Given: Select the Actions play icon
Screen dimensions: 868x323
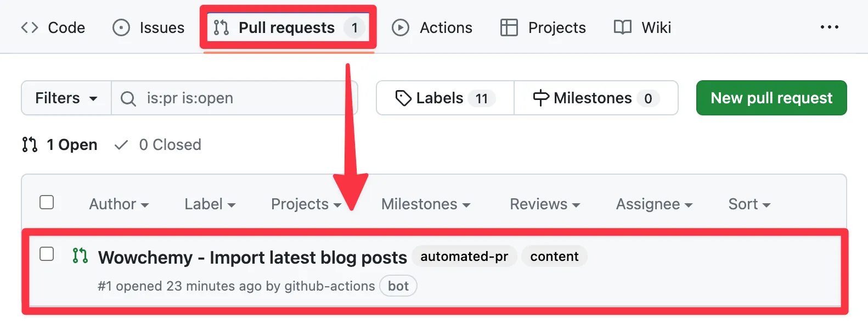Looking at the screenshot, I should tap(401, 27).
